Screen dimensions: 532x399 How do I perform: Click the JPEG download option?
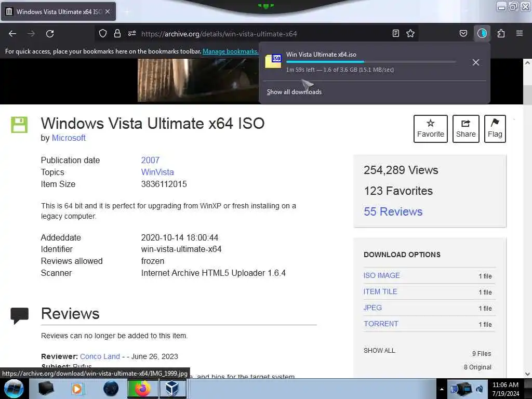pyautogui.click(x=373, y=308)
